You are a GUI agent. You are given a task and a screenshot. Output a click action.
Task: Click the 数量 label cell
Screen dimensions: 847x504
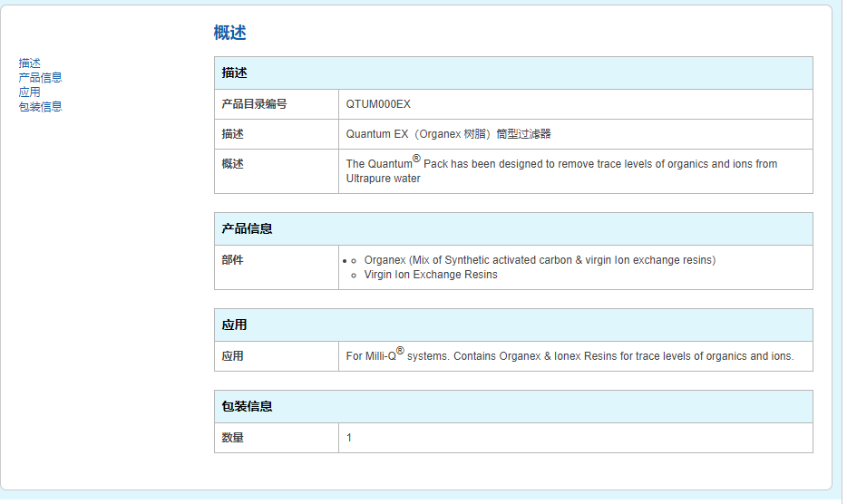pos(277,438)
